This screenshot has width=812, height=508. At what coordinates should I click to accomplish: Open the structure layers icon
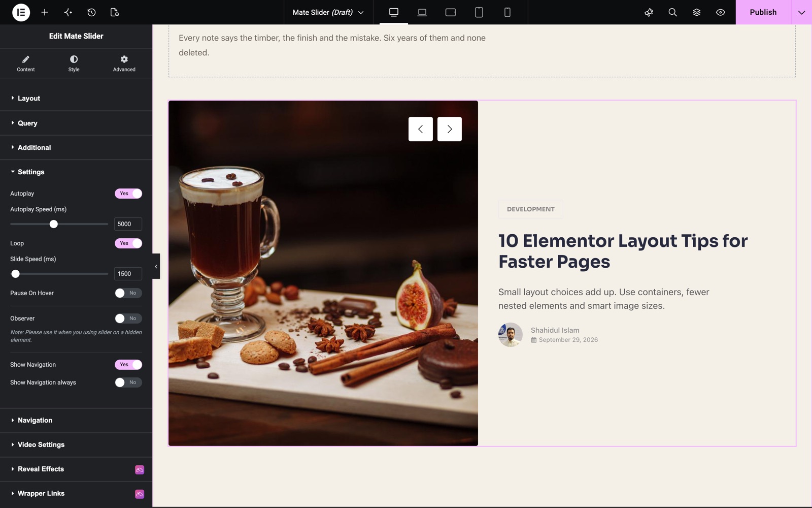pos(696,12)
